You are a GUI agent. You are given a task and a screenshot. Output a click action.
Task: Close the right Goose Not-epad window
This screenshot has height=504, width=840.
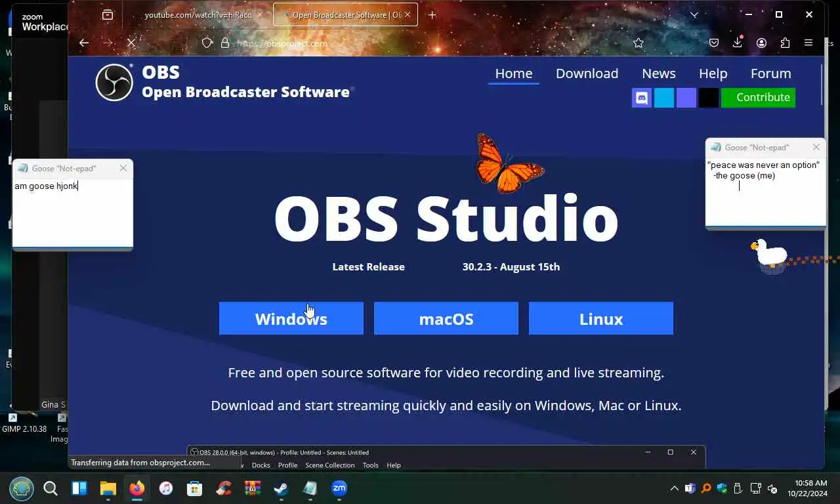click(816, 147)
